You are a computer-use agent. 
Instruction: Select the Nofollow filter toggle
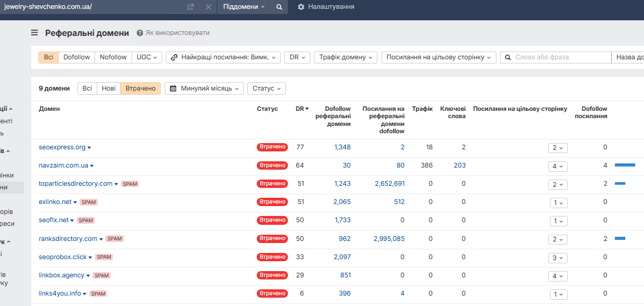(113, 57)
